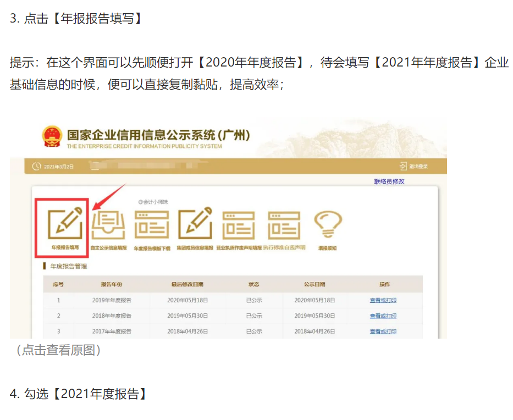Click 2018年04月26日 in 公示日期 column
The height and width of the screenshot is (420, 513).
315,331
